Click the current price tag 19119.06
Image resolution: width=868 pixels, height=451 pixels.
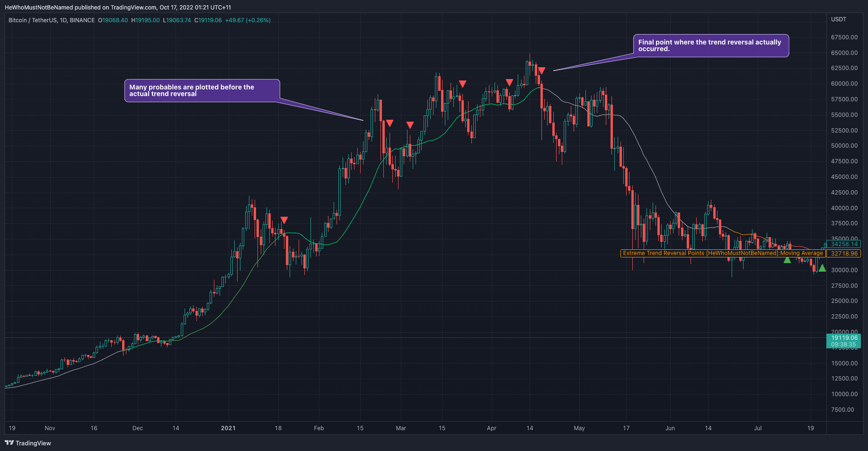(843, 341)
